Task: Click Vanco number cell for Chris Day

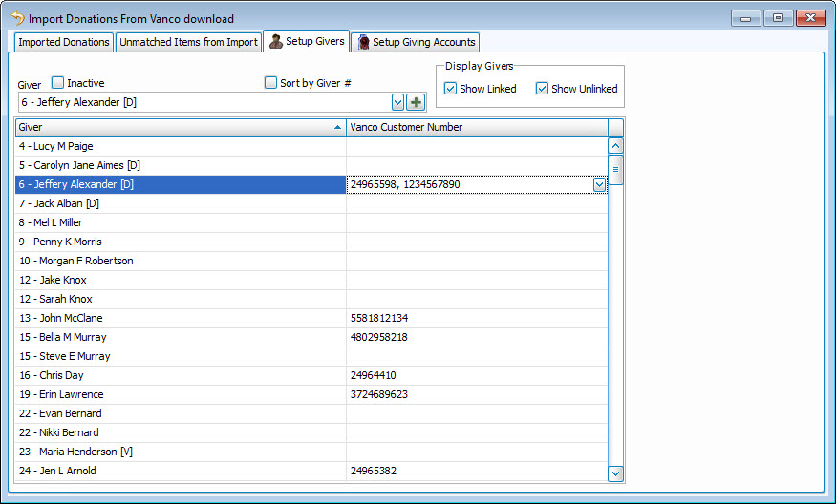Action: click(476, 375)
